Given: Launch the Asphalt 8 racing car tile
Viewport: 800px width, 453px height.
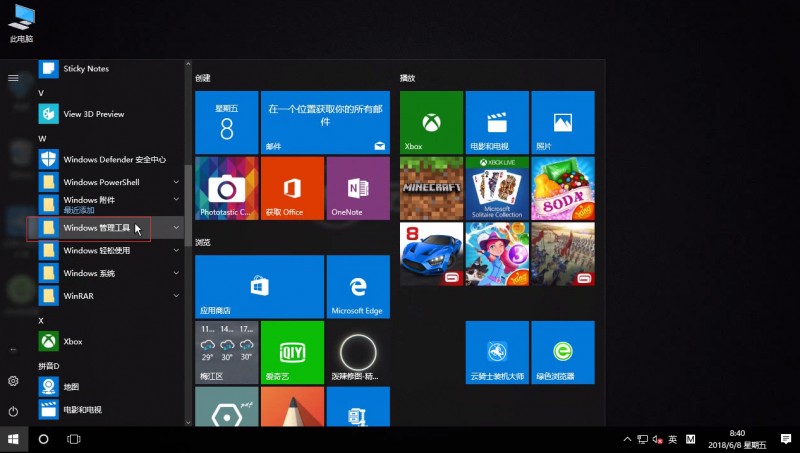Looking at the screenshot, I should [x=432, y=254].
